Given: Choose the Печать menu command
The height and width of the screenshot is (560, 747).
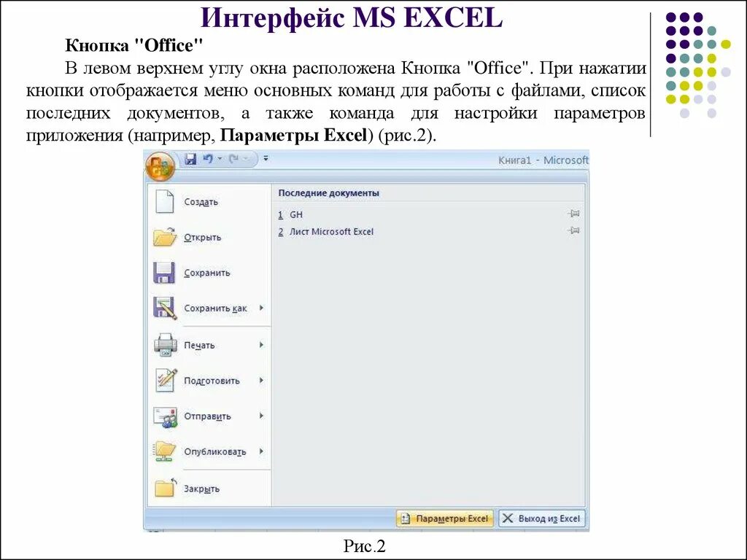Looking at the screenshot, I should pos(199,345).
